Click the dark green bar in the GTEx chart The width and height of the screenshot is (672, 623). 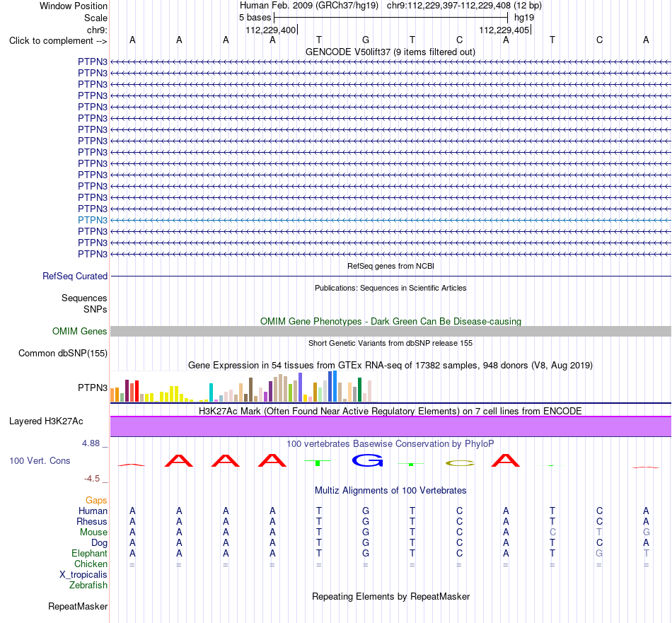click(359, 390)
